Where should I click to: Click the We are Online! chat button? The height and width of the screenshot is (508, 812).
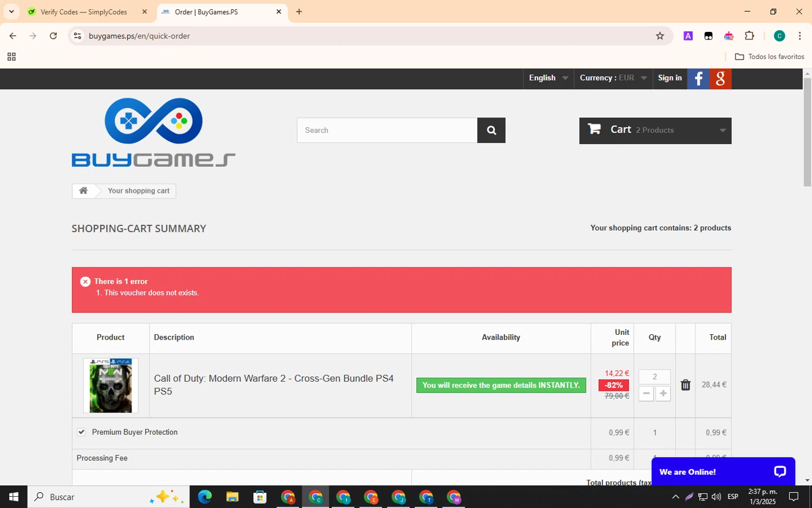point(723,472)
